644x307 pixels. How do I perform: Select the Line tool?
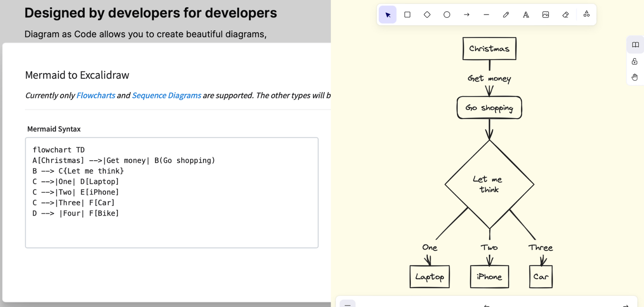tap(486, 15)
